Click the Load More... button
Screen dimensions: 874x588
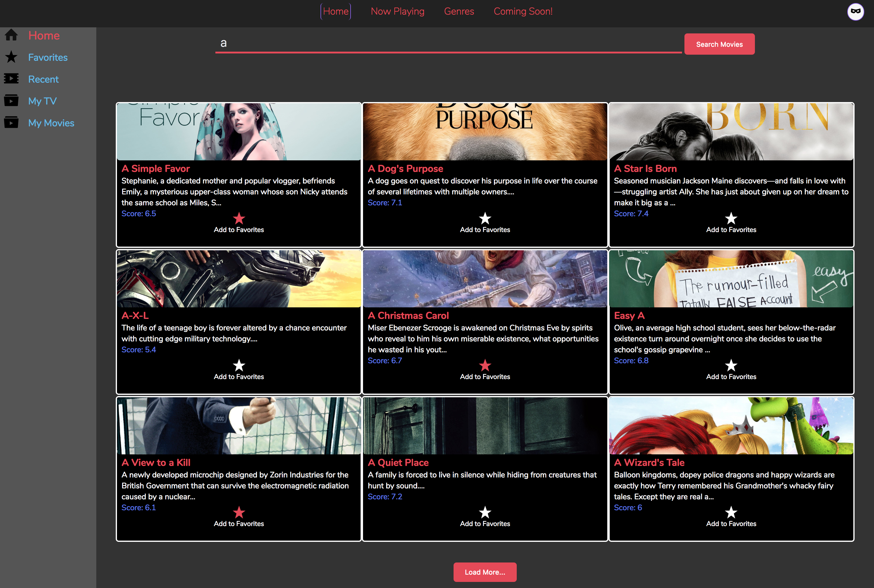coord(485,572)
